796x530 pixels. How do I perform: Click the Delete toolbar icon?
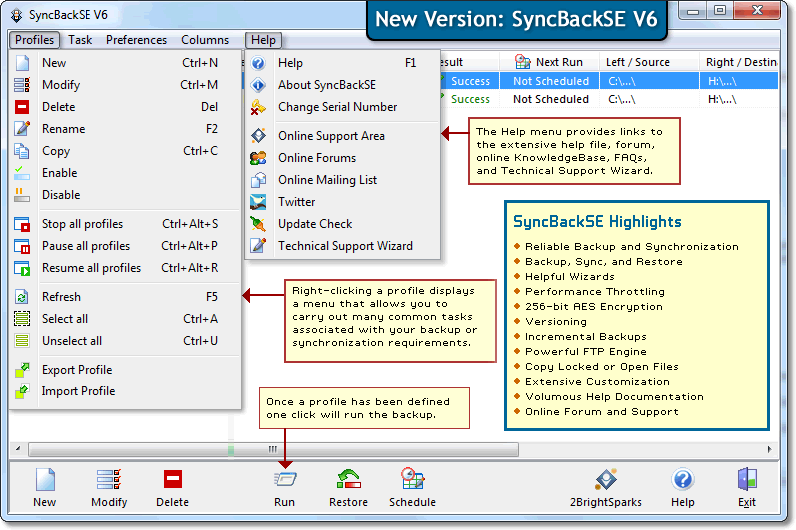click(172, 481)
